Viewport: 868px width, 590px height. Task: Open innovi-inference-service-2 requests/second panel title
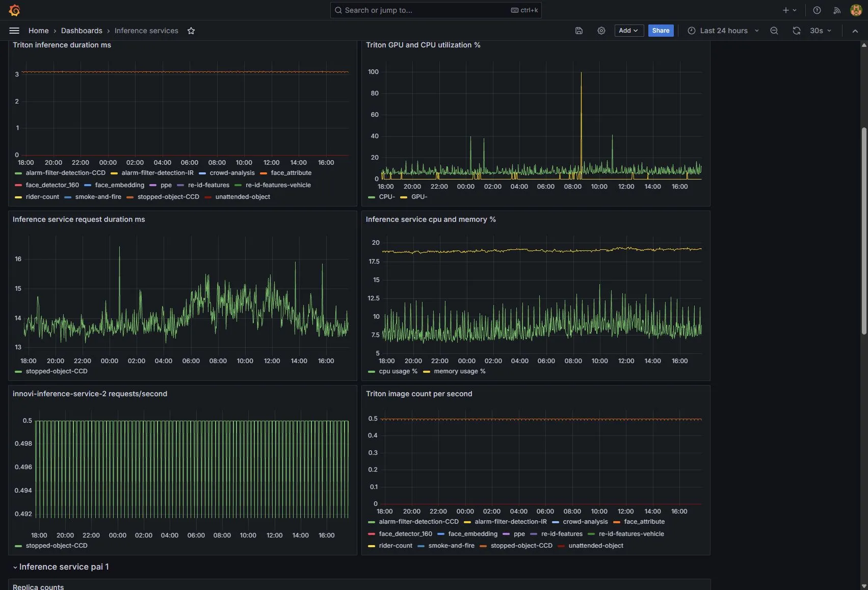tap(90, 394)
